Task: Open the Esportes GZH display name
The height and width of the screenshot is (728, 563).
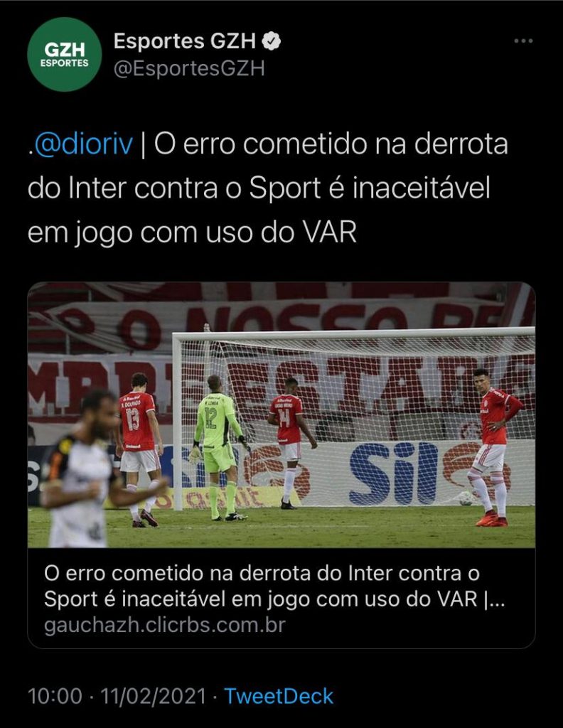Action: pyautogui.click(x=185, y=41)
